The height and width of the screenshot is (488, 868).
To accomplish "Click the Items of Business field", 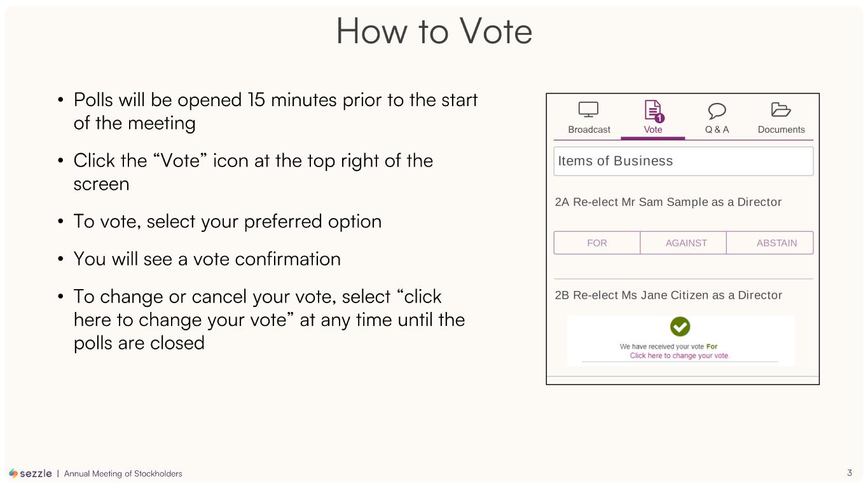I will pyautogui.click(x=683, y=161).
